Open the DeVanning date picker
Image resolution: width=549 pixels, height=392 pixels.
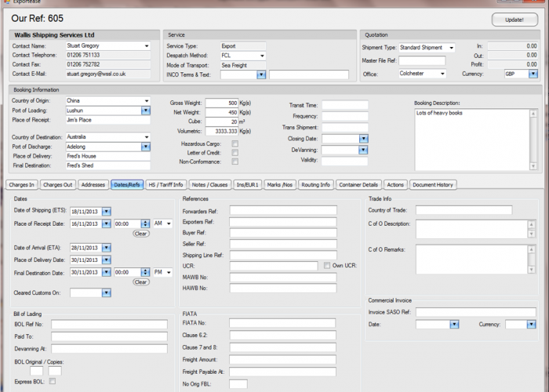[x=363, y=151]
